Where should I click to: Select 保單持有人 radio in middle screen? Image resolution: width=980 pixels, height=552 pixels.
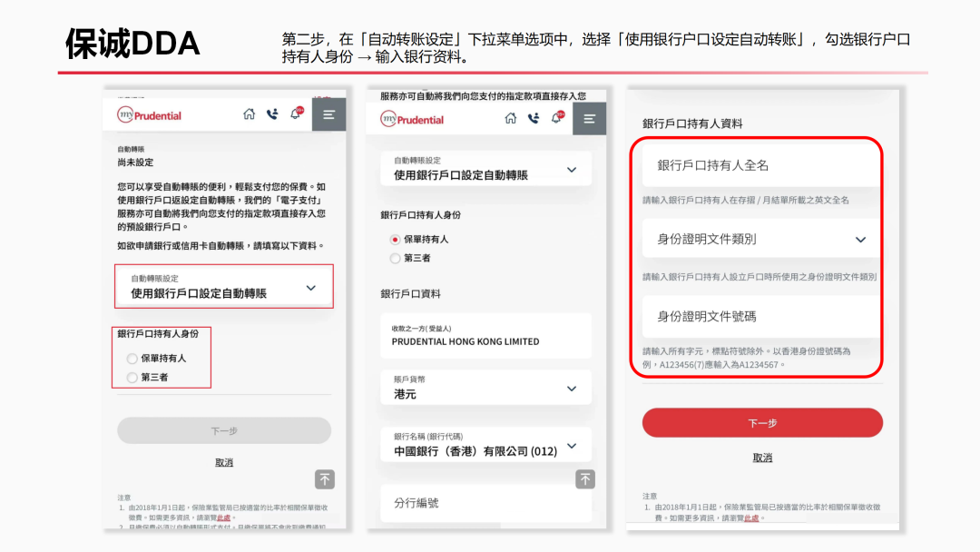pyautogui.click(x=395, y=240)
